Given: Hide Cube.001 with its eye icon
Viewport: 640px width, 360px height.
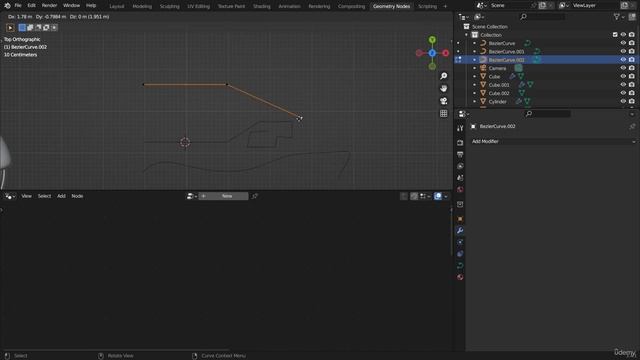Looking at the screenshot, I should tap(623, 85).
